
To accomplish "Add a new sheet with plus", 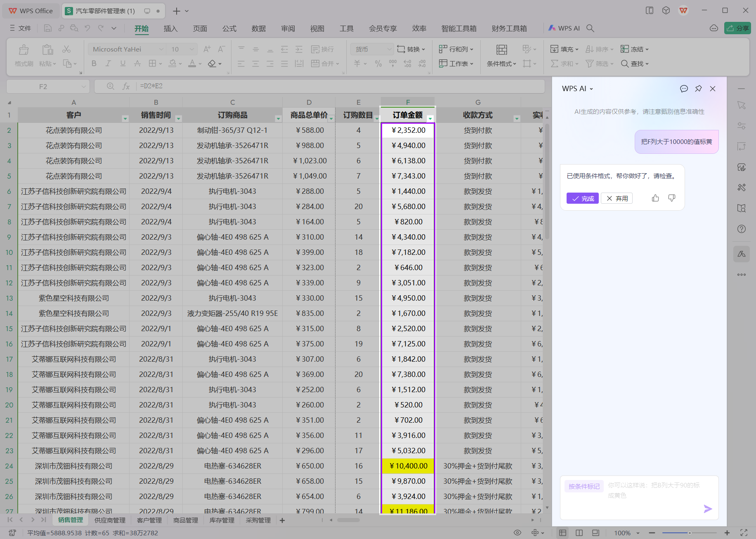I will pyautogui.click(x=282, y=520).
